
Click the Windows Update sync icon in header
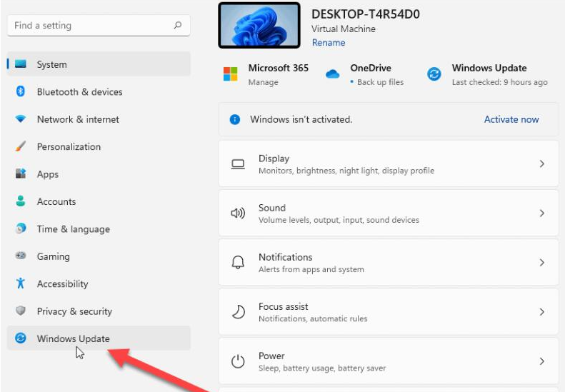coord(434,74)
